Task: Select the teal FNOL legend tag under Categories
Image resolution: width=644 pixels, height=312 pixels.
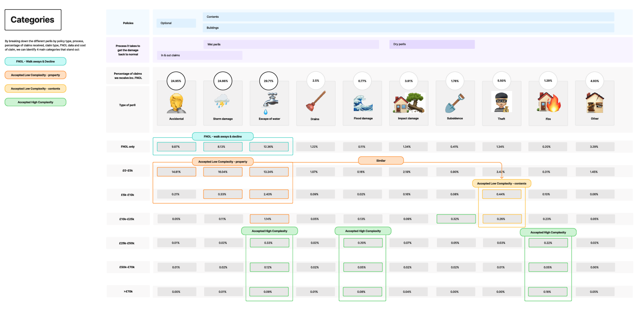Action: 36,61
